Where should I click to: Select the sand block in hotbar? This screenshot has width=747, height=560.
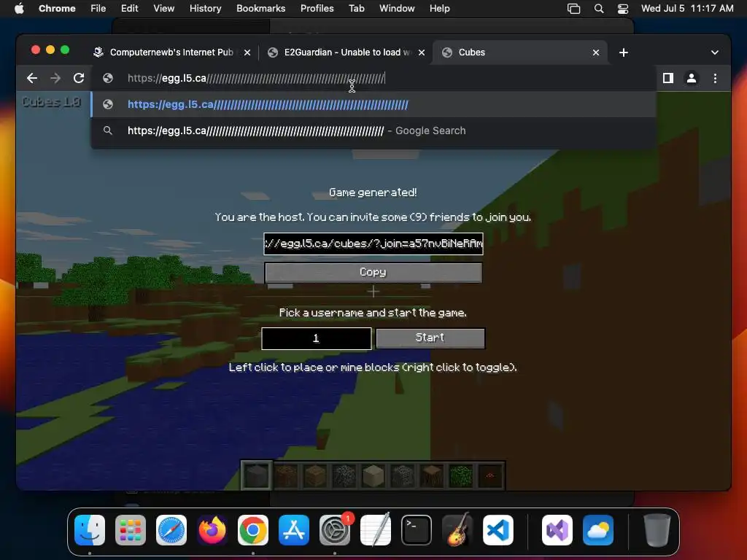pos(373,475)
